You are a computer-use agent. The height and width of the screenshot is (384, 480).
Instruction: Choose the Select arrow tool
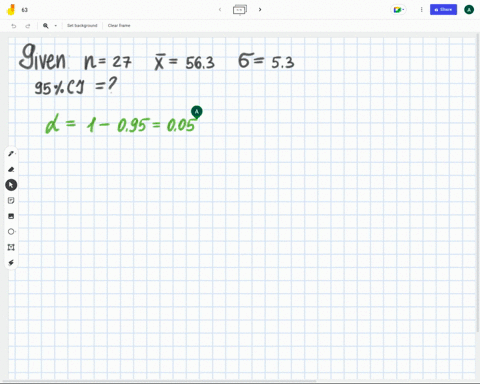pyautogui.click(x=11, y=185)
